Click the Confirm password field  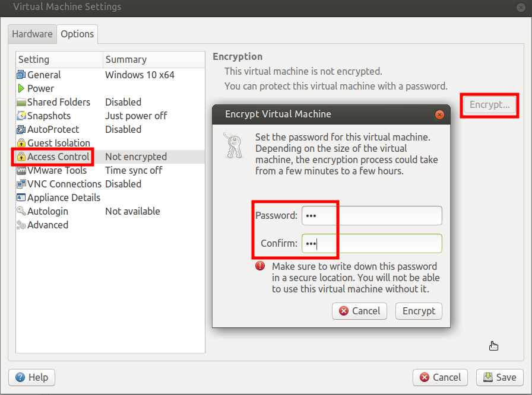click(x=372, y=243)
